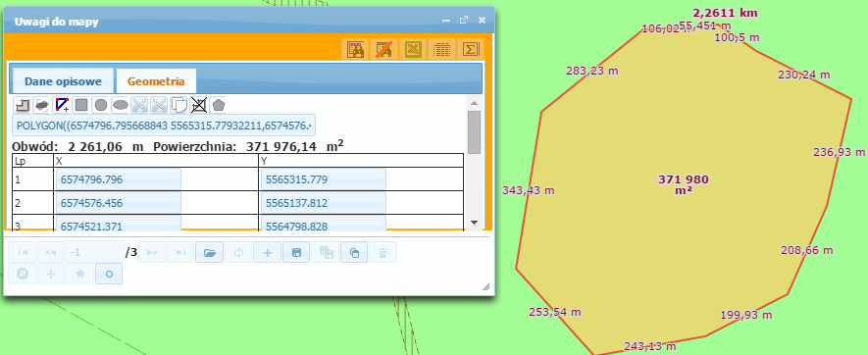Click the 100,5 m edge label
868x355 pixels.
(738, 37)
